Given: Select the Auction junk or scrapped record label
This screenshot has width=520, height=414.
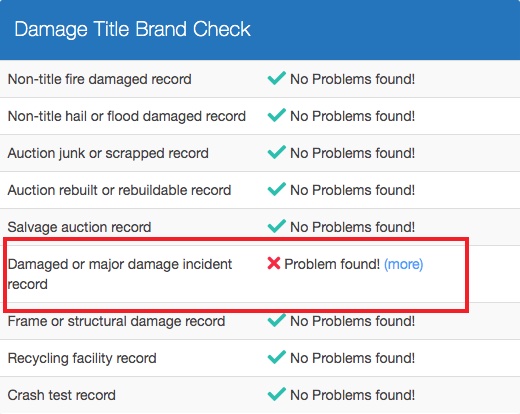Looking at the screenshot, I should pyautogui.click(x=108, y=154).
